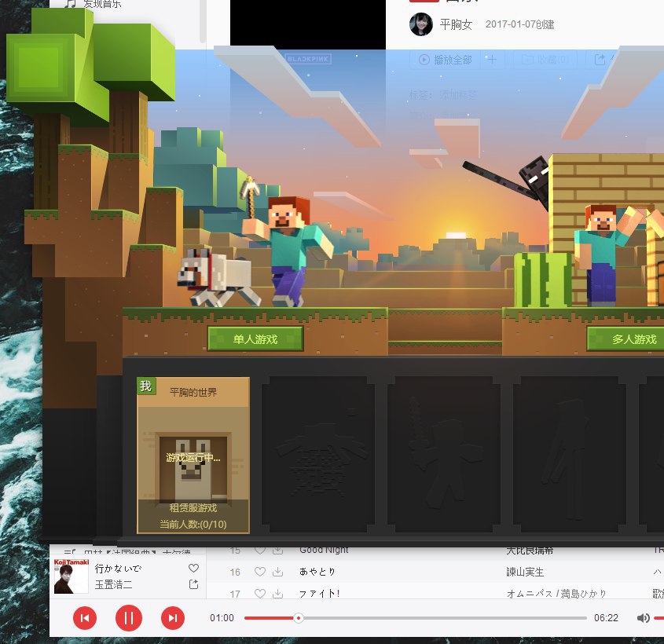Pause the currently playing song

pos(129,618)
